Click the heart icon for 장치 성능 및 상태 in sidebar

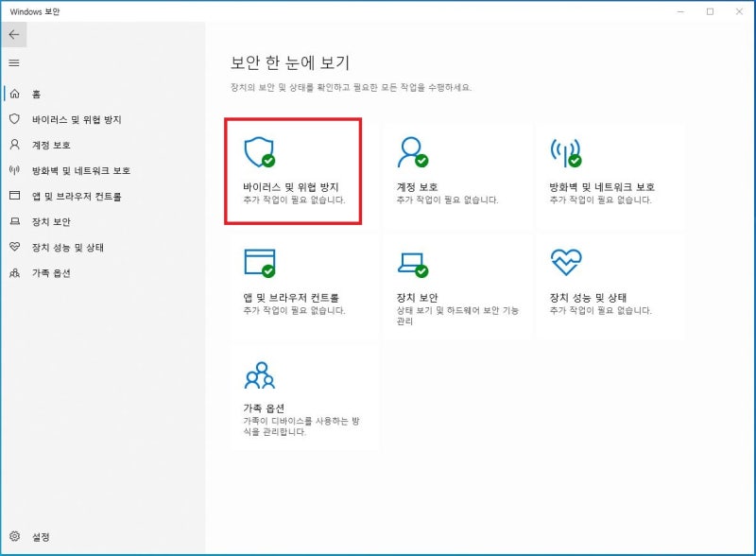click(x=15, y=247)
